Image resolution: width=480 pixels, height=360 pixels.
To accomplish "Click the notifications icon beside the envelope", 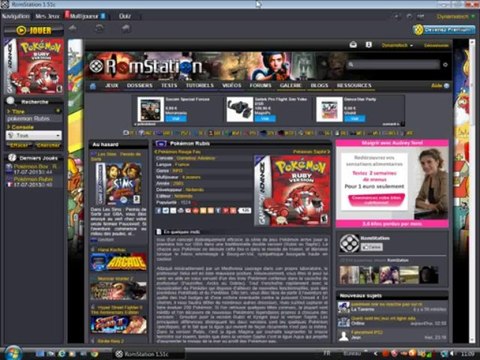I will click(x=369, y=45).
